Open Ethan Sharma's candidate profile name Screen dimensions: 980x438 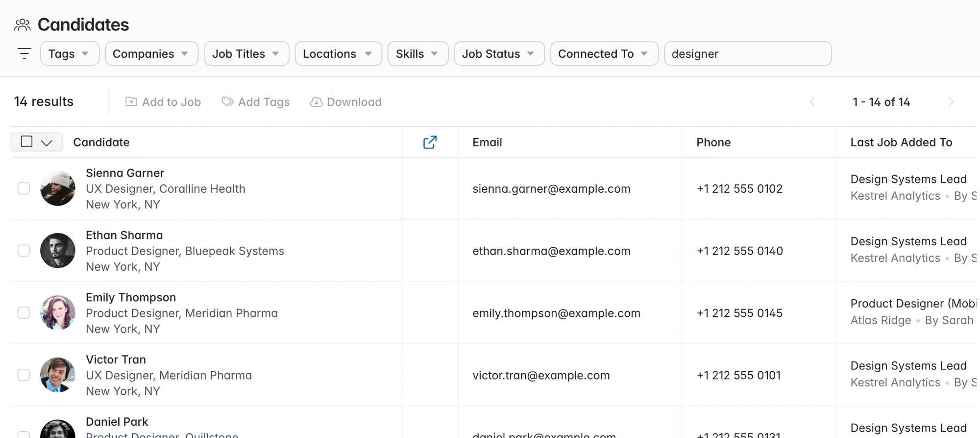coord(124,235)
